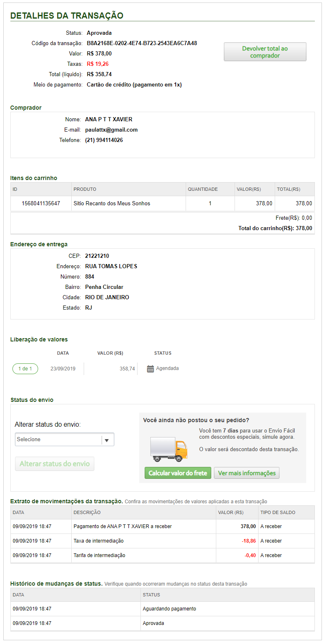Screen dimensions: 324x644
Task: Click the Aguardando pagamento status entry
Action: coord(169,609)
